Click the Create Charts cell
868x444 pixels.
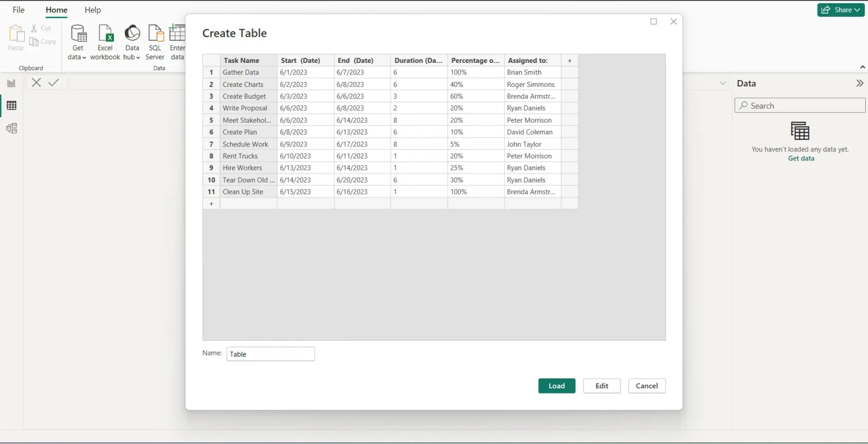[248, 84]
